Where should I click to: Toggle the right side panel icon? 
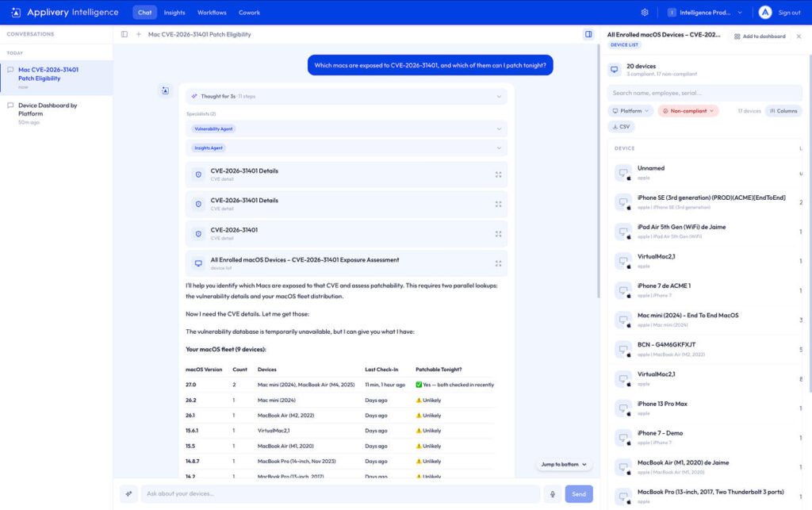pyautogui.click(x=588, y=34)
